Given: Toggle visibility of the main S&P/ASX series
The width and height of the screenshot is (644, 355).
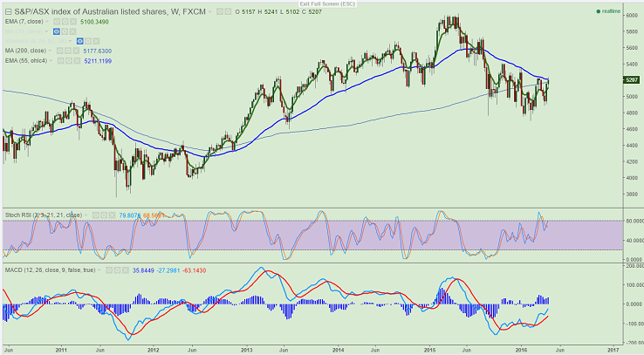Looking at the screenshot, I should [219, 11].
